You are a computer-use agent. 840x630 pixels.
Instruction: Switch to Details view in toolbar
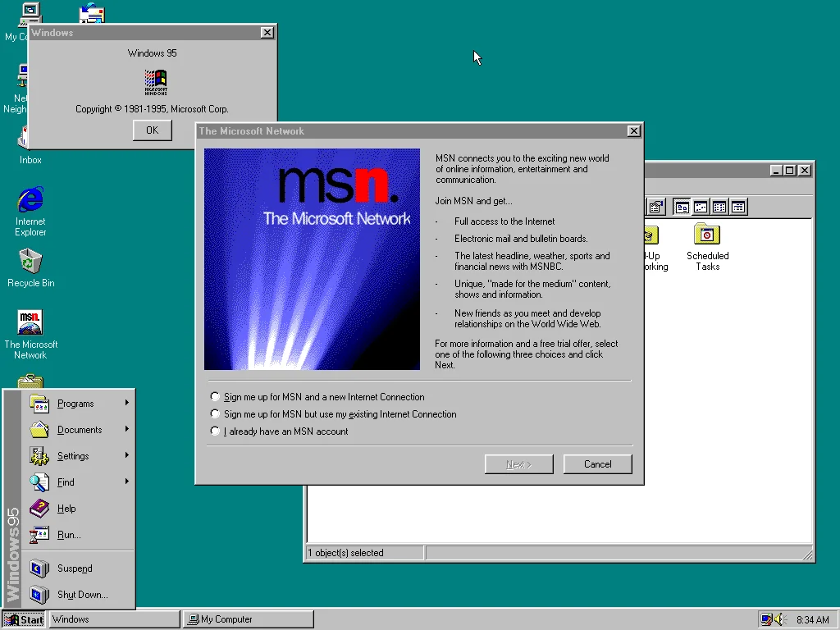coord(738,207)
